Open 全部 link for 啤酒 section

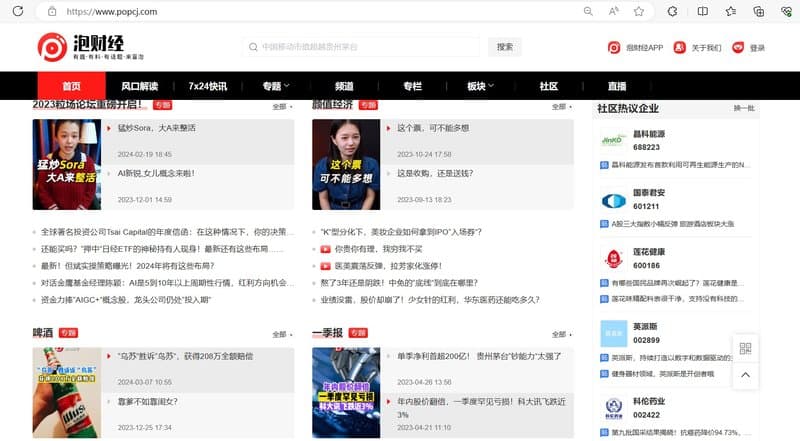pyautogui.click(x=282, y=334)
